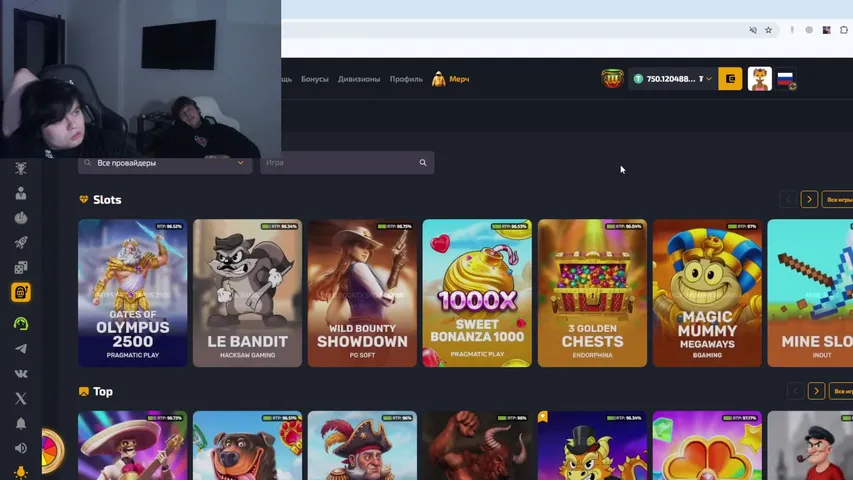Open the X social link in sidebar
The image size is (853, 480).
point(21,398)
